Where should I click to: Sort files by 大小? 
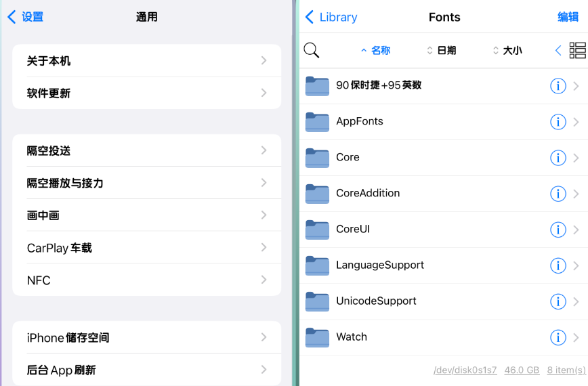507,50
